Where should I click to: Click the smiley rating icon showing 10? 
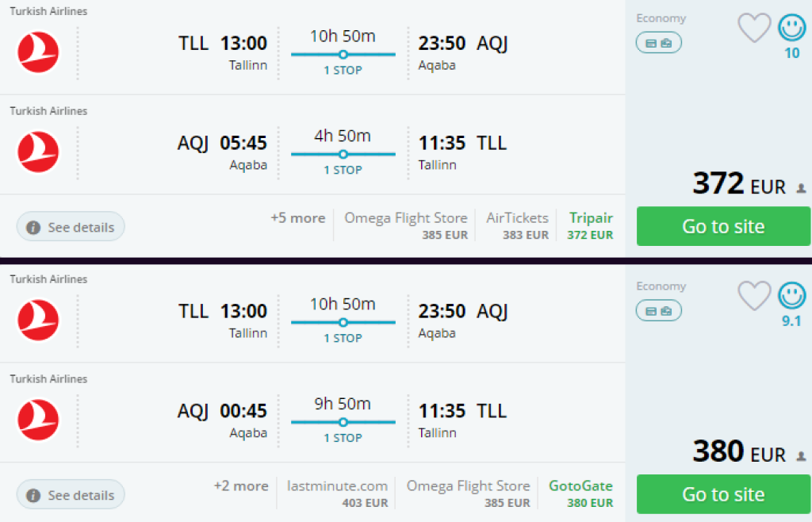point(791,29)
